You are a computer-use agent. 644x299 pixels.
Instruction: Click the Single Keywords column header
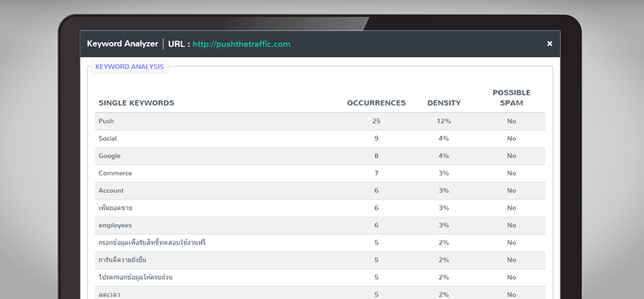136,103
